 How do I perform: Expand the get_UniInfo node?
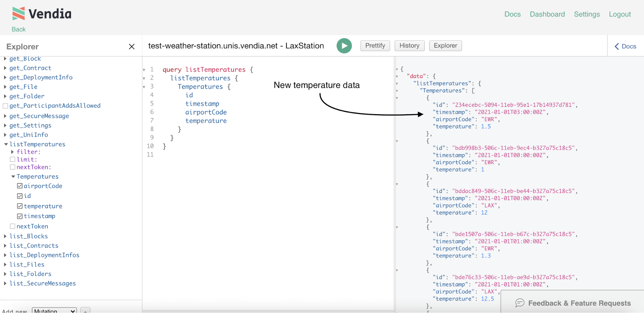[x=5, y=135]
